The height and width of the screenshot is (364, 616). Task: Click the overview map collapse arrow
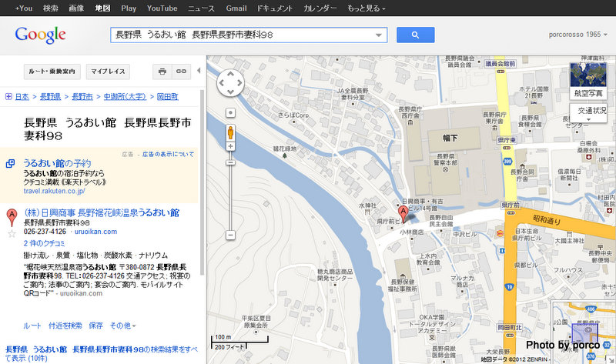point(611,359)
